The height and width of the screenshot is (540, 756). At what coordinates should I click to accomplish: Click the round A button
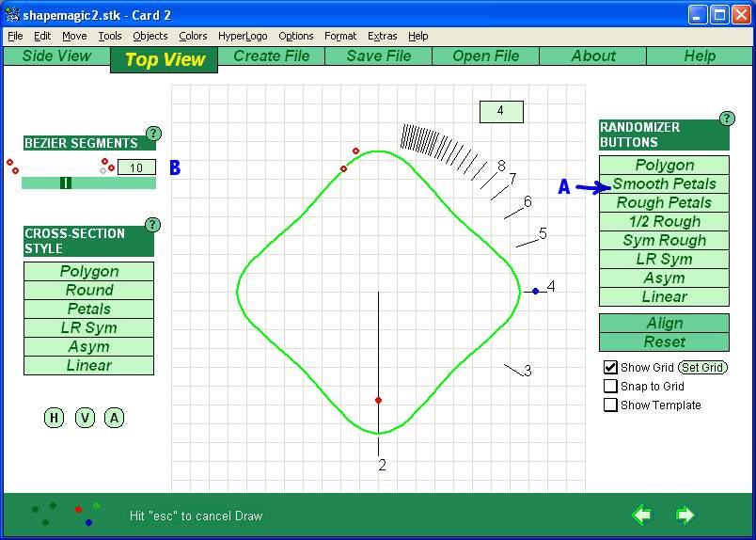tap(114, 418)
